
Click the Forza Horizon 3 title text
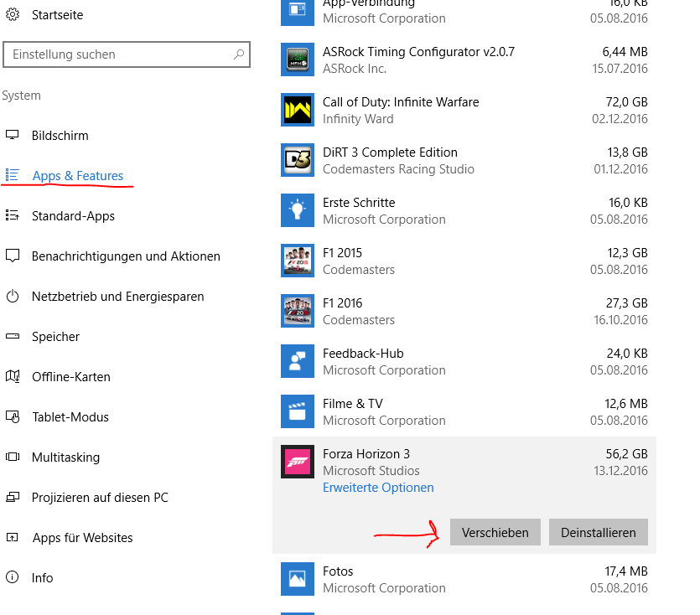coord(366,454)
